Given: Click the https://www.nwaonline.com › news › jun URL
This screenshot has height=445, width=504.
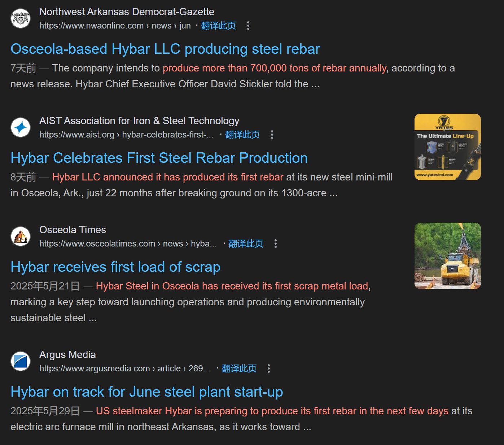Looking at the screenshot, I should tap(115, 26).
